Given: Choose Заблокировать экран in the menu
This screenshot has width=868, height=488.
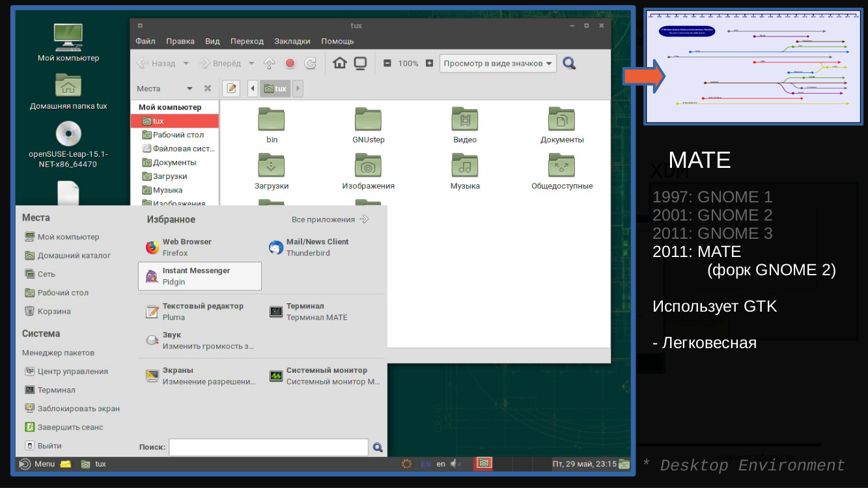Looking at the screenshot, I should point(72,409).
